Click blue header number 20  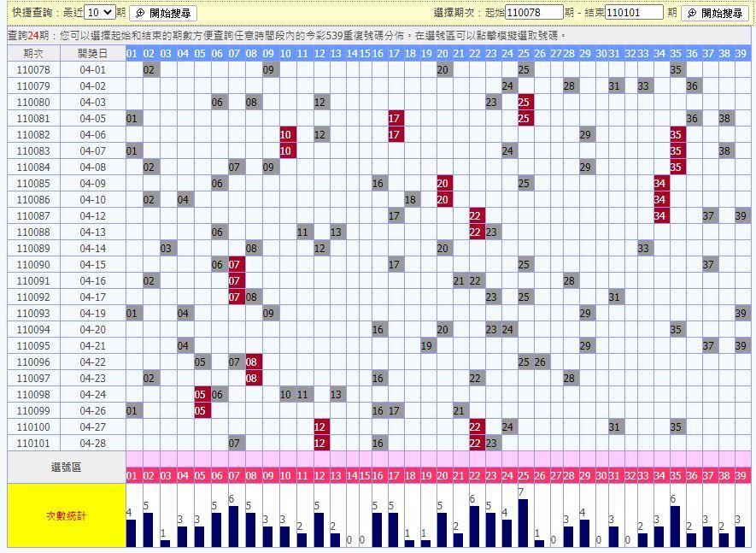[442, 53]
